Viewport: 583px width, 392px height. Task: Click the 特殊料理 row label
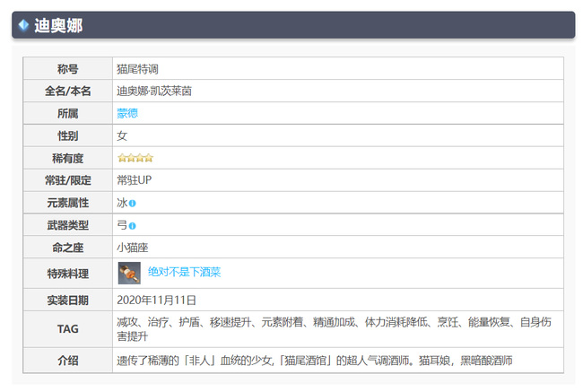[67, 273]
